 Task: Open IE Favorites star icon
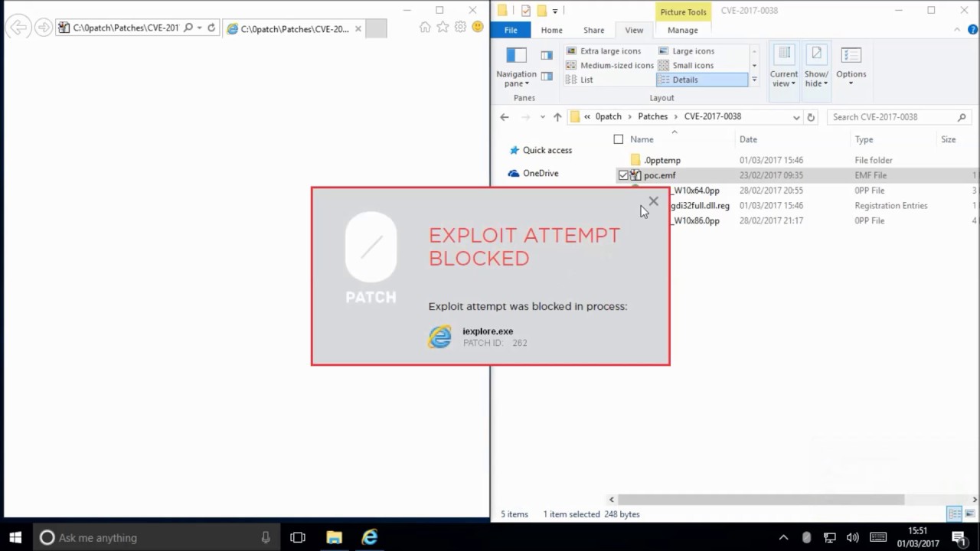[x=443, y=28]
